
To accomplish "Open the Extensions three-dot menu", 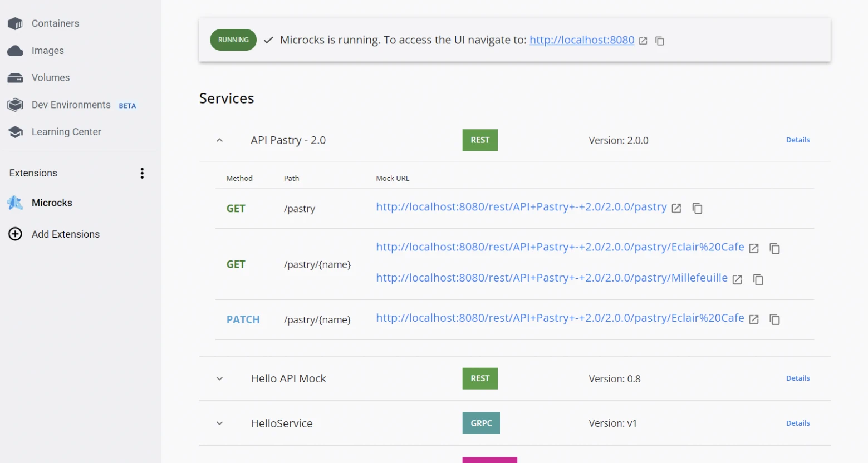I will [142, 173].
